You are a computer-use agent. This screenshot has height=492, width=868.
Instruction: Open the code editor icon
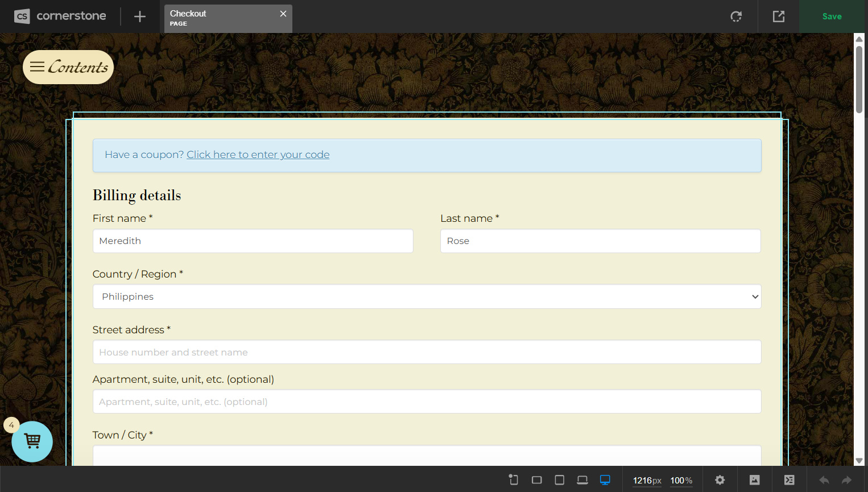click(790, 480)
